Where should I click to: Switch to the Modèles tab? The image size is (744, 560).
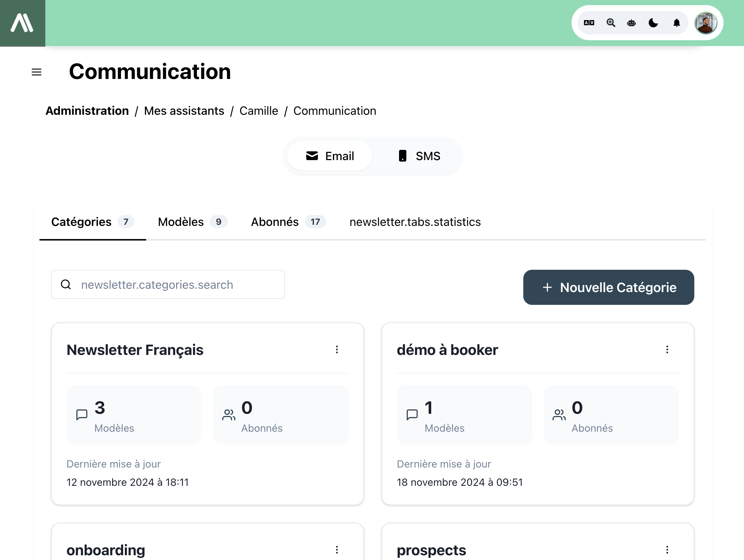pos(192,222)
